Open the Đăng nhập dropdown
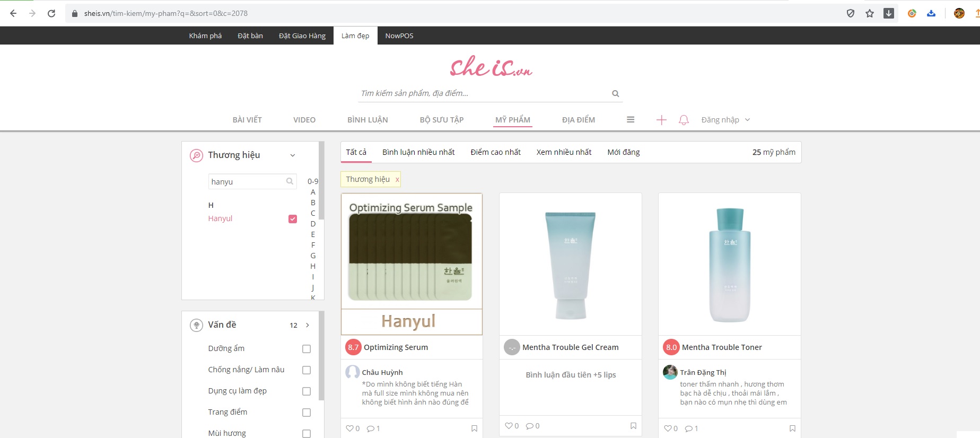 (725, 120)
